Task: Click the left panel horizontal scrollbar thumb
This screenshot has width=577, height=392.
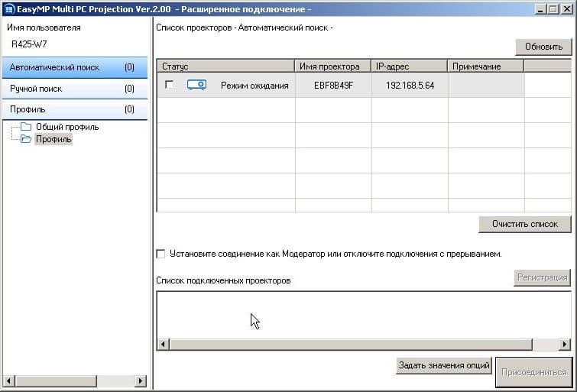Action: [56, 381]
